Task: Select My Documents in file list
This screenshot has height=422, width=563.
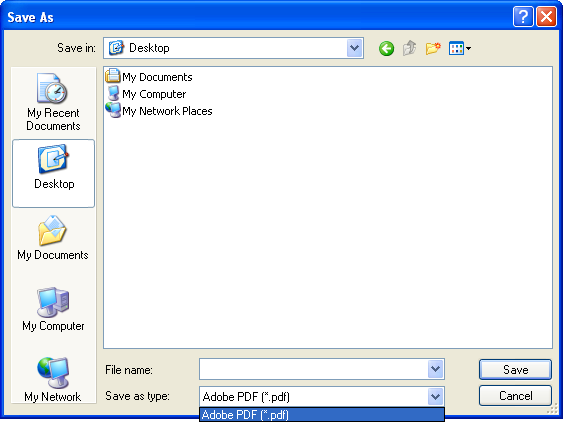Action: coord(149,76)
